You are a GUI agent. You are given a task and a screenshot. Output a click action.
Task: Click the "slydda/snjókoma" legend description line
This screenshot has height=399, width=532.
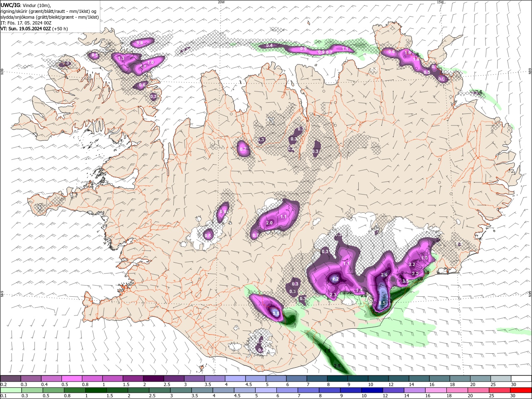[x=49, y=17]
